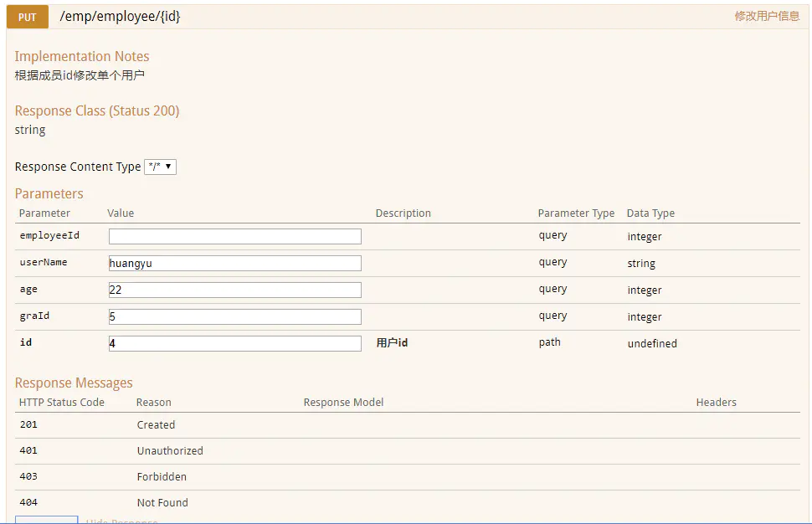
Task: Click the integer data type for graId
Action: pyautogui.click(x=645, y=317)
